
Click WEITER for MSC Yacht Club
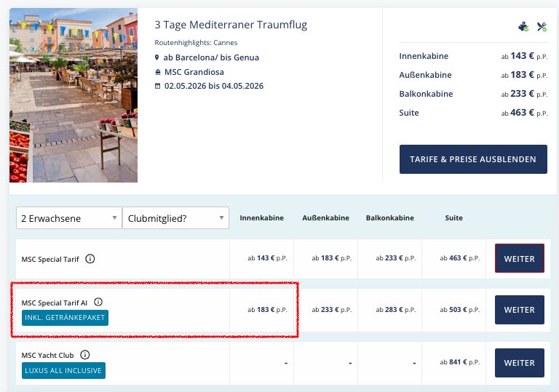tap(520, 363)
